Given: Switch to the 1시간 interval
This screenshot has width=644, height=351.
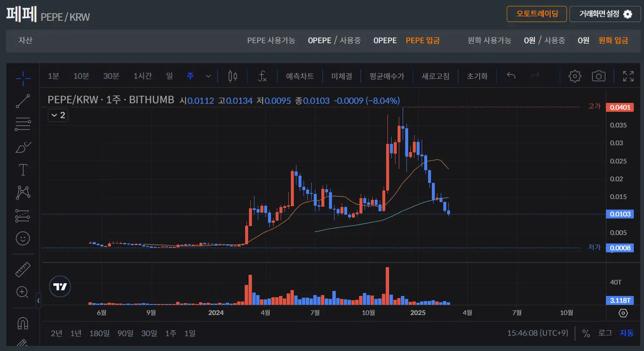Looking at the screenshot, I should (143, 76).
